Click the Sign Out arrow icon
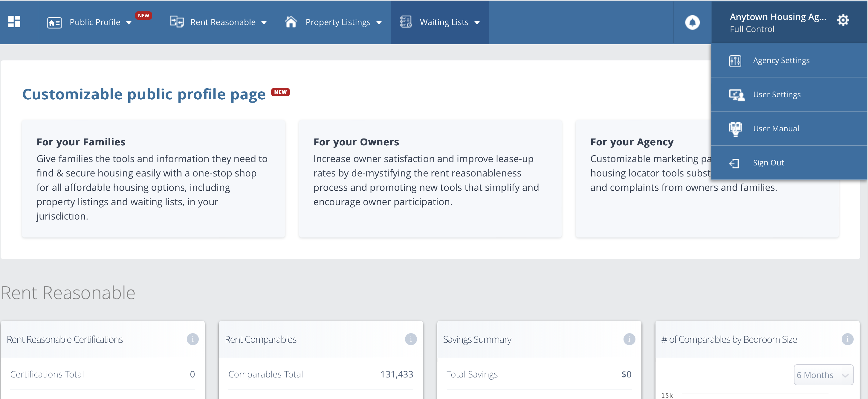Image resolution: width=868 pixels, height=399 pixels. [x=734, y=163]
